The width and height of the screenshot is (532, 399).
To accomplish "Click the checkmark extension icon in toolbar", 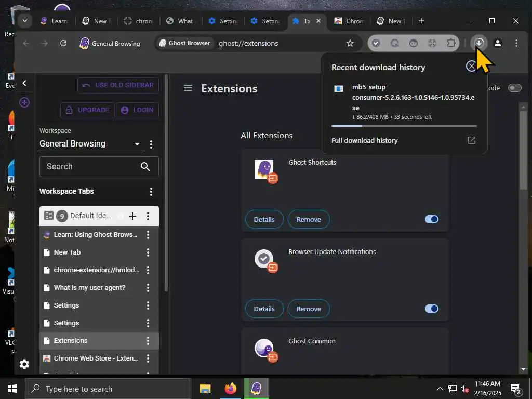I will pyautogui.click(x=376, y=43).
